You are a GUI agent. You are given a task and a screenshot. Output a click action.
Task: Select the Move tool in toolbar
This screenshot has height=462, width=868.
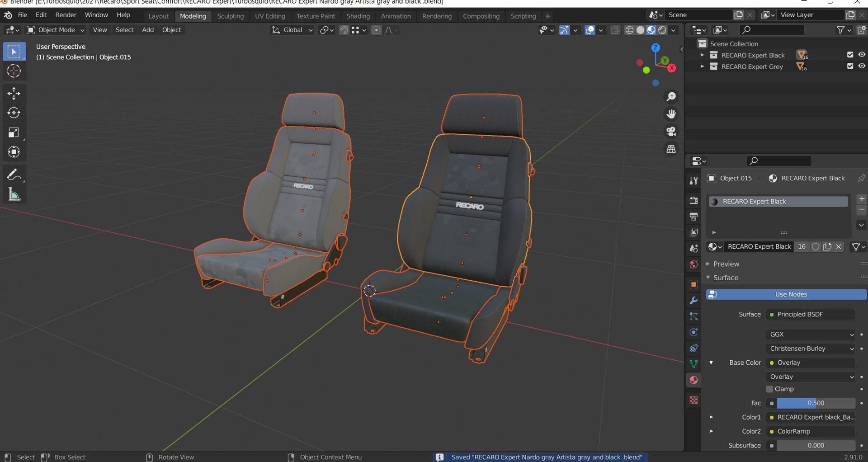[x=14, y=94]
